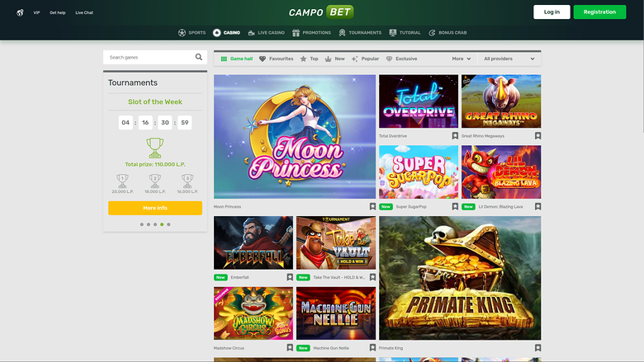The width and height of the screenshot is (644, 362).
Task: Open the Madshow Circus thumbnail
Action: point(253,313)
